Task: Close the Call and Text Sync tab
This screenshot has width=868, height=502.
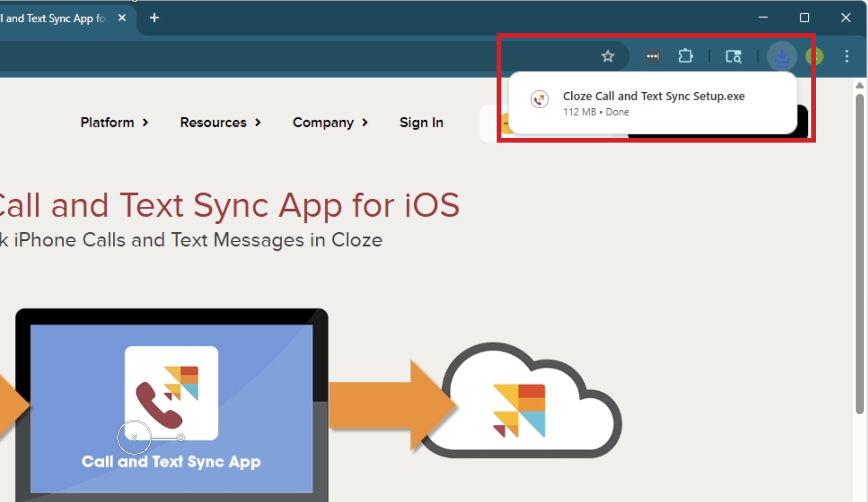Action: pos(122,18)
